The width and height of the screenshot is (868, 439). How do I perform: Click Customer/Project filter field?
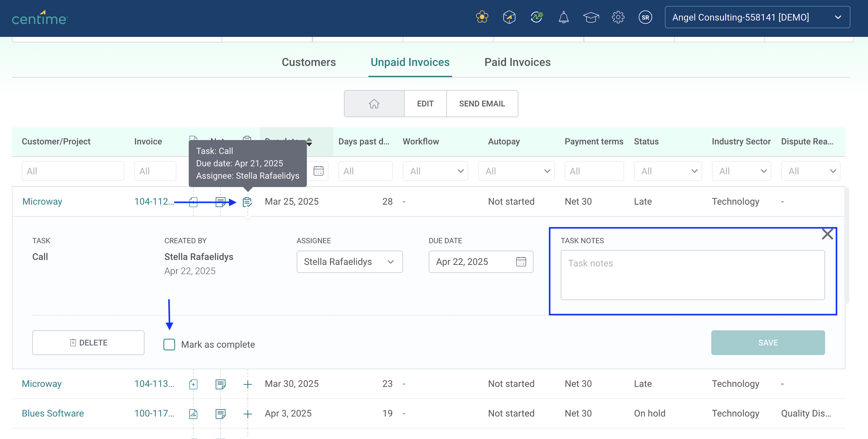click(73, 171)
